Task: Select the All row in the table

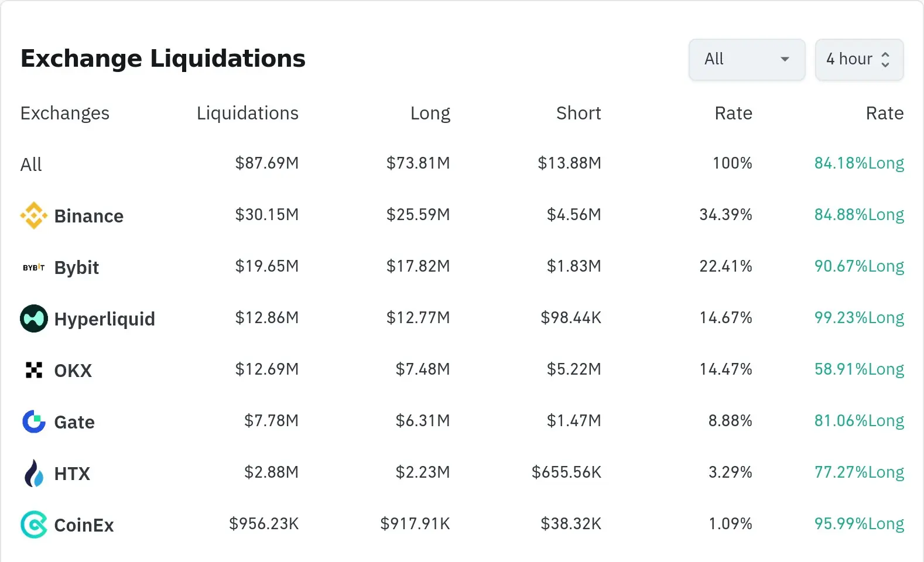Action: tap(30, 165)
